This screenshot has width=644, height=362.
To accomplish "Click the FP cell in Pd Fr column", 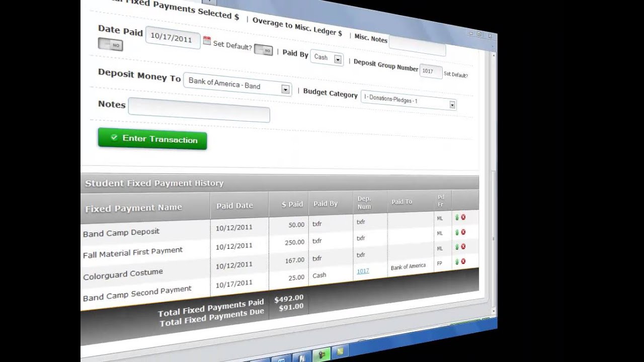I will [x=440, y=263].
